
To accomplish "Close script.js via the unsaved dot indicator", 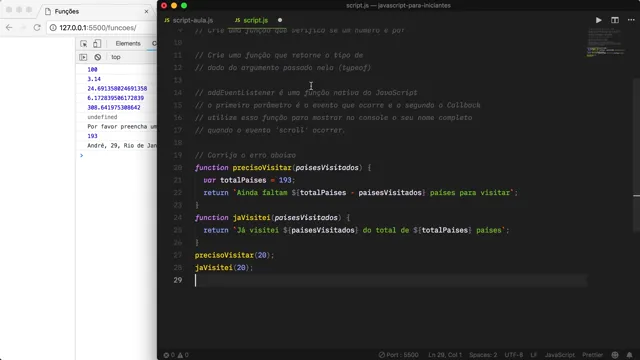I will (x=280, y=20).
